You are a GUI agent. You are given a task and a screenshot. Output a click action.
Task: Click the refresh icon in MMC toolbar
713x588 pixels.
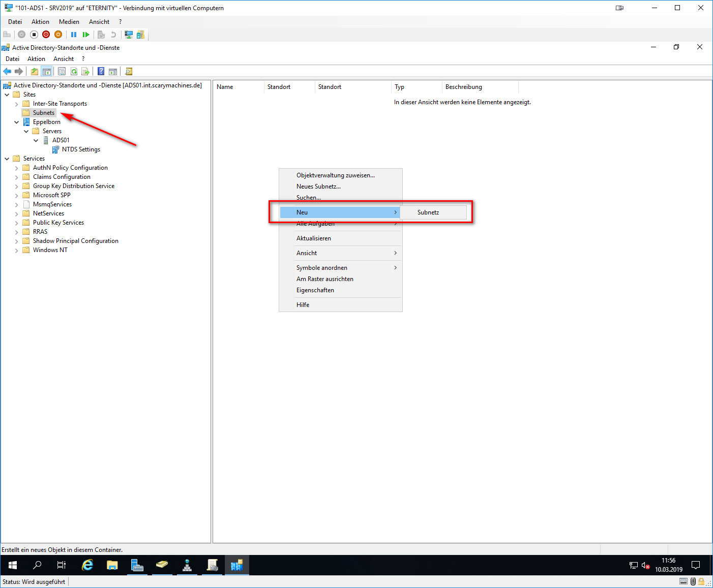pyautogui.click(x=74, y=72)
